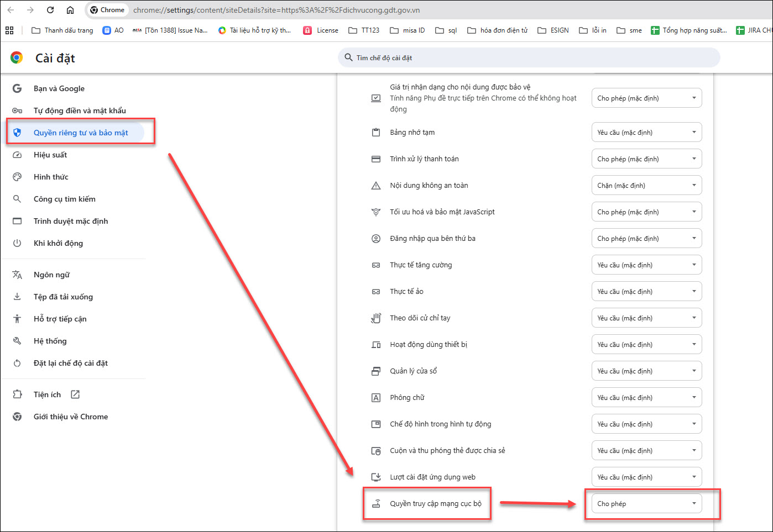Image resolution: width=773 pixels, height=532 pixels.
Task: Click the Hệ thống wrench icon
Action: pyautogui.click(x=17, y=341)
